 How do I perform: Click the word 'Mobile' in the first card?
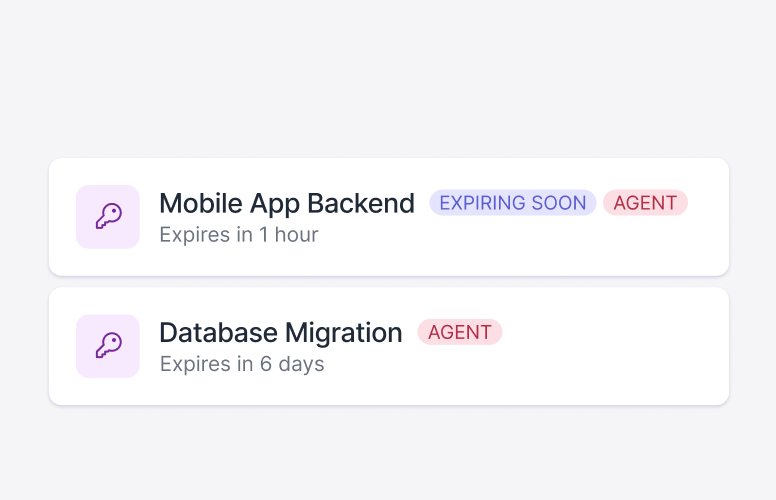click(201, 203)
